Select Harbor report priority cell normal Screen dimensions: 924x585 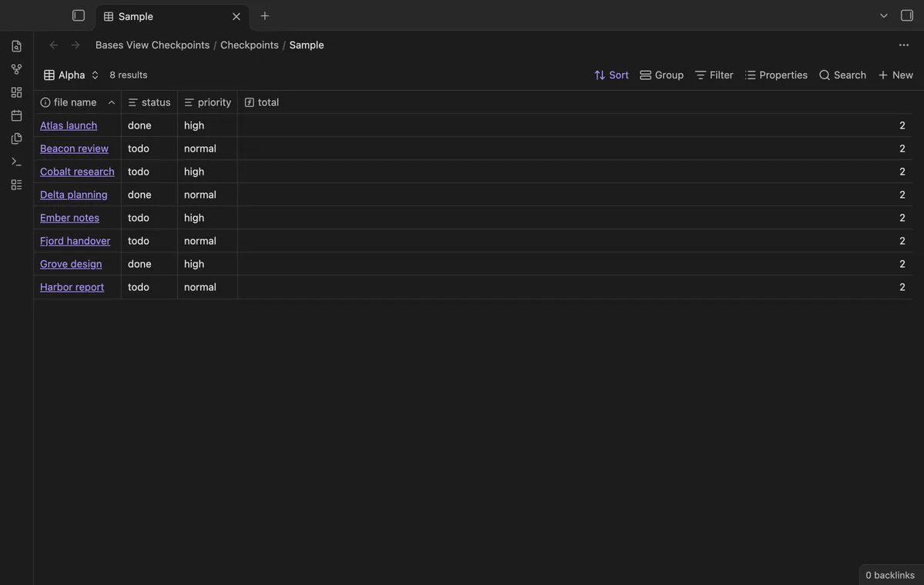pos(207,287)
